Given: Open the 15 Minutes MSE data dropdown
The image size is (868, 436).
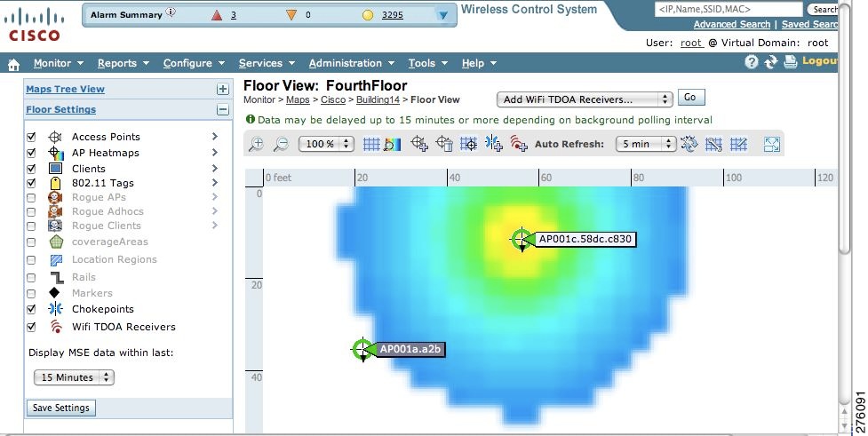Looking at the screenshot, I should point(74,377).
